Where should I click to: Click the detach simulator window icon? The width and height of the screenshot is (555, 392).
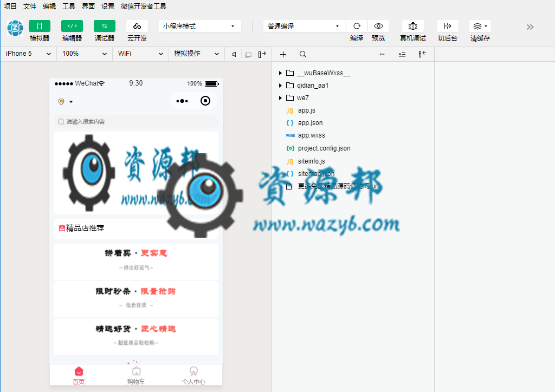pyautogui.click(x=248, y=55)
